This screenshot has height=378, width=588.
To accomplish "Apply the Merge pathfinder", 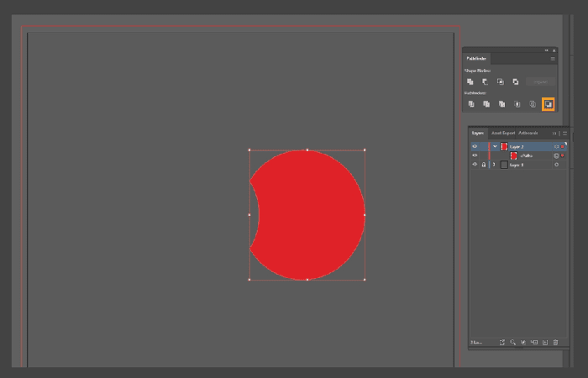I will point(501,104).
